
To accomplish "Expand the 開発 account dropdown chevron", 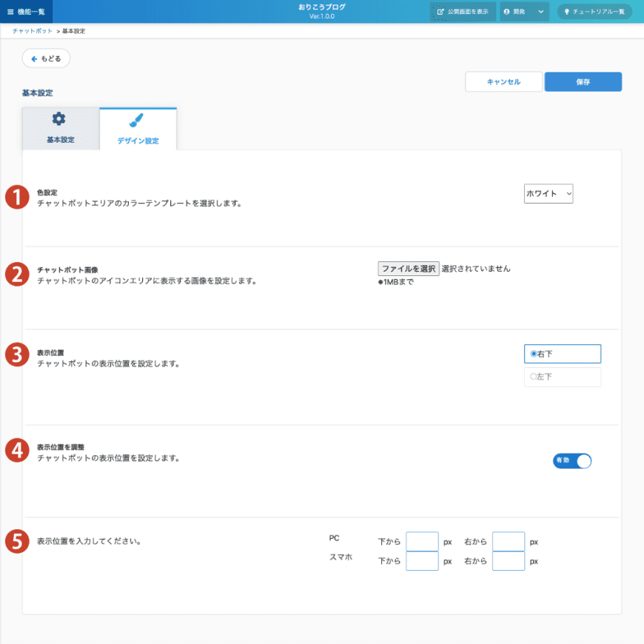I will (540, 12).
